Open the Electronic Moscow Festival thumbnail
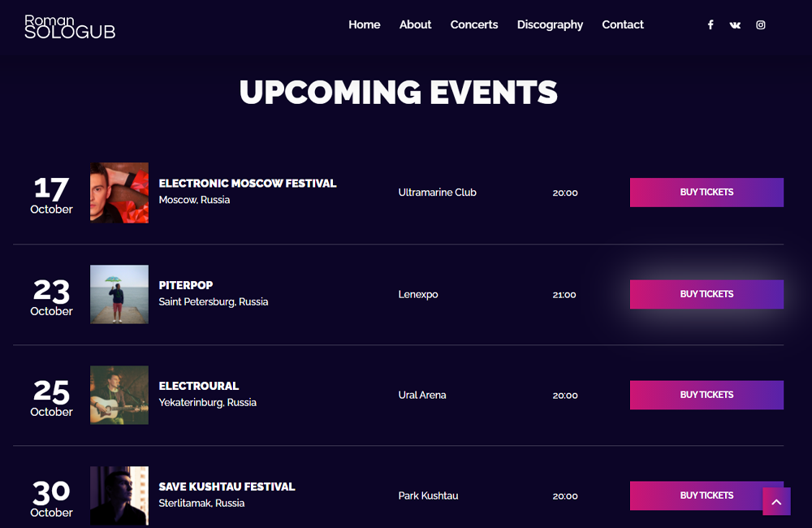 point(119,193)
